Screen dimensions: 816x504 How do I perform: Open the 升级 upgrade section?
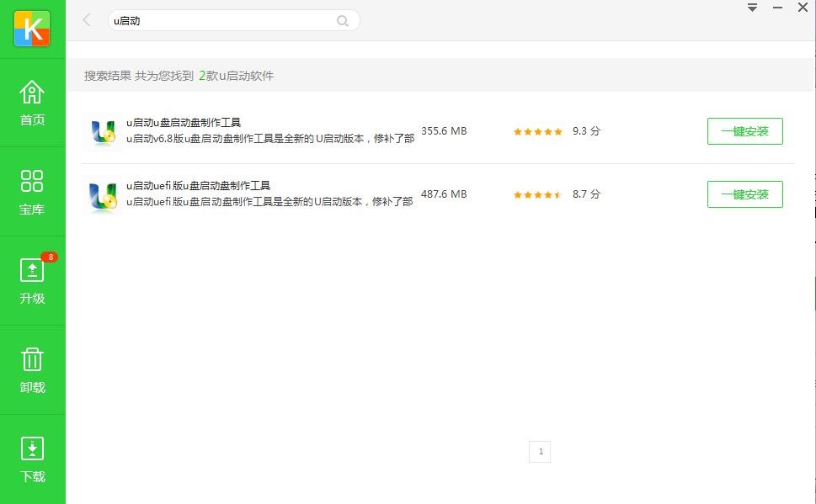pos(32,281)
